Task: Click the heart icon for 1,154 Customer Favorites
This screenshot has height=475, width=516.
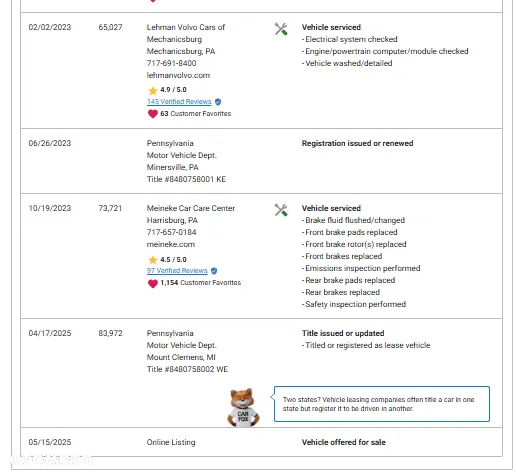Action: pos(153,283)
